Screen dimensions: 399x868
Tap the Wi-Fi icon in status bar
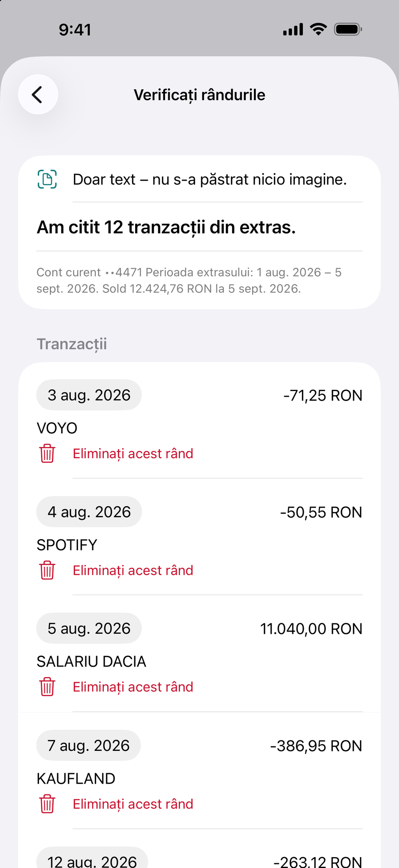click(319, 29)
